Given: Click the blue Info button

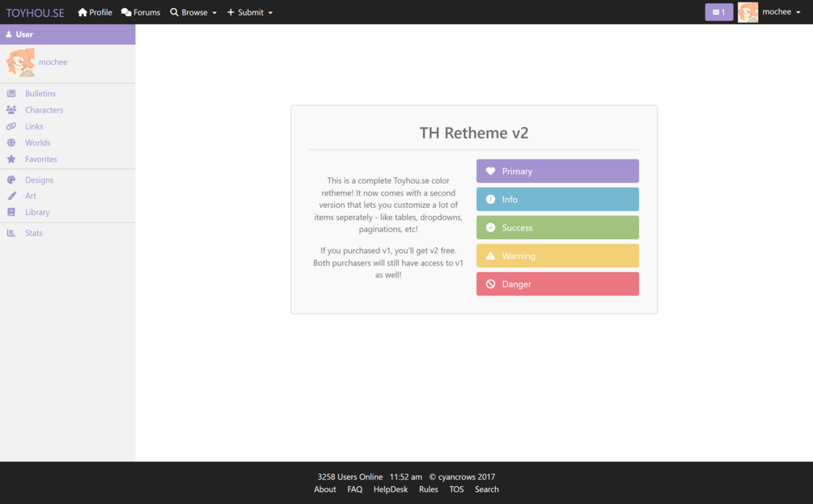Looking at the screenshot, I should pos(557,199).
